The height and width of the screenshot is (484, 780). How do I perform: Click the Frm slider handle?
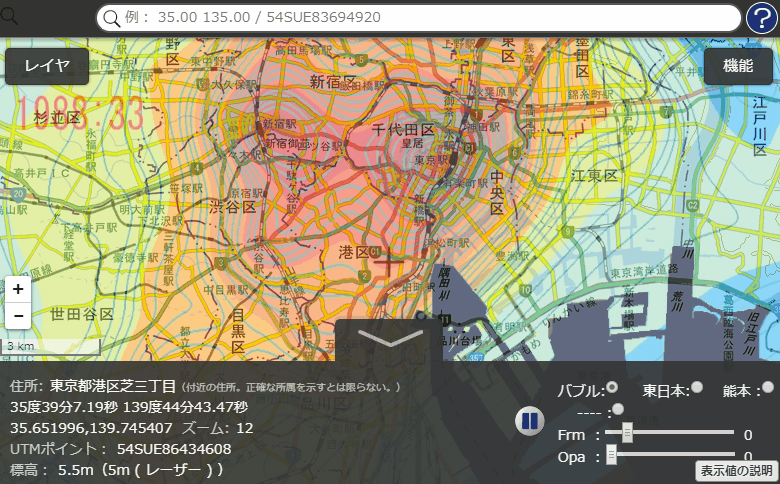(627, 432)
